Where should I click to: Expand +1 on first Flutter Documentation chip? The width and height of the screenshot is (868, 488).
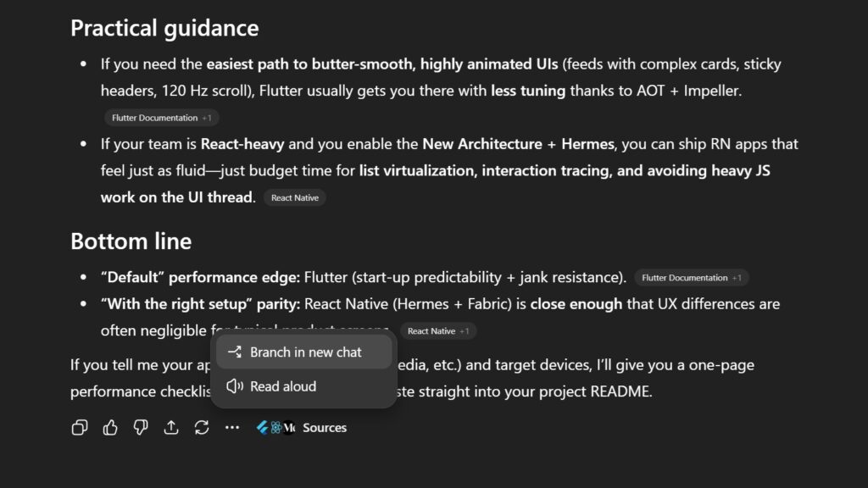click(208, 118)
